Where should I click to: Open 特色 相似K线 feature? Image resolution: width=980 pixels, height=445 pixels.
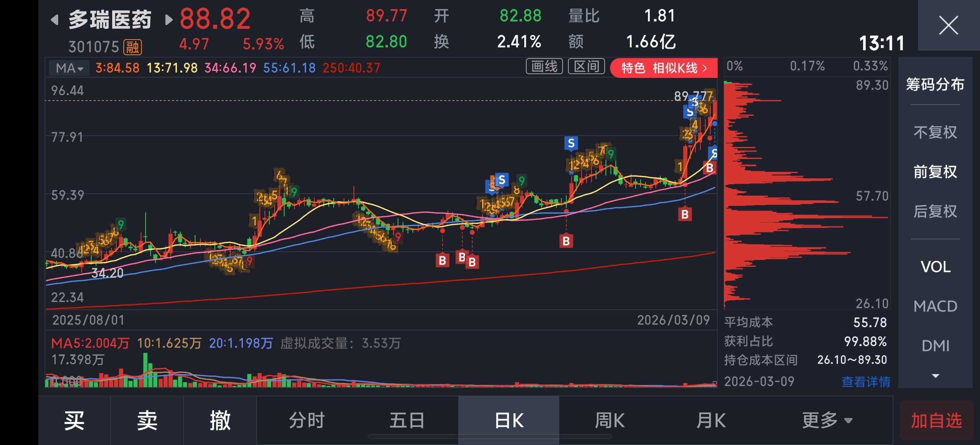coord(663,68)
